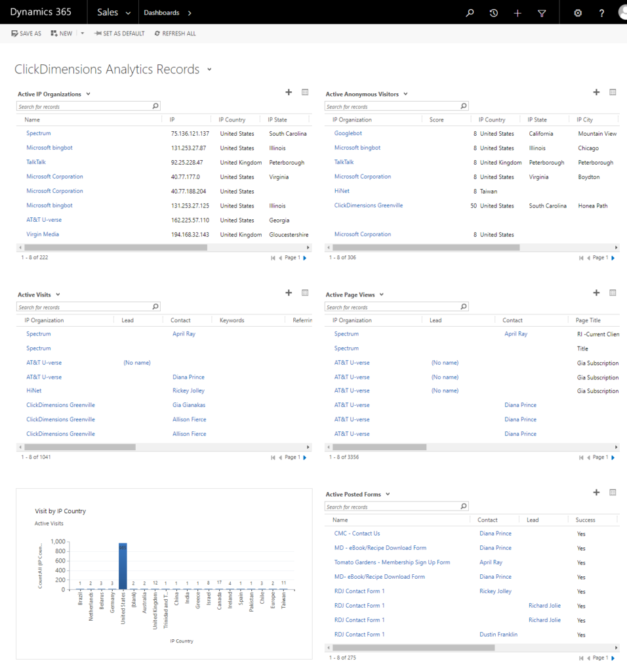Go to next page in Active IP Organizations

[305, 258]
